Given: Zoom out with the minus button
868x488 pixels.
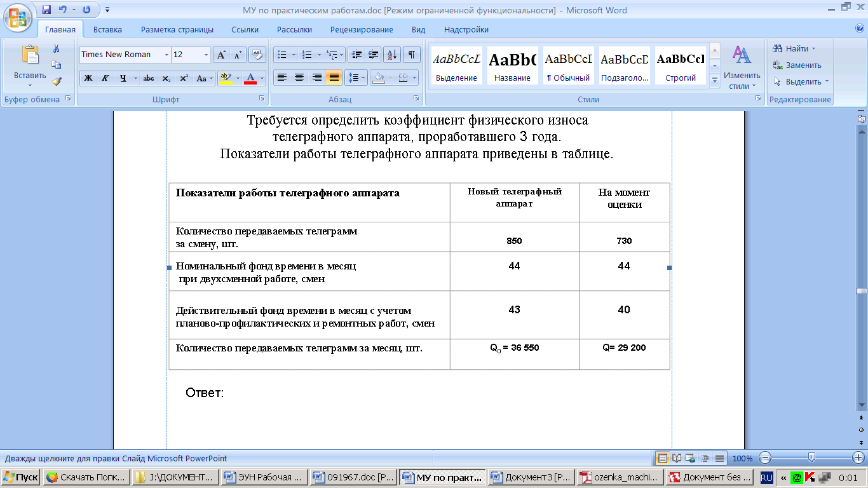Looking at the screenshot, I should pos(765,457).
